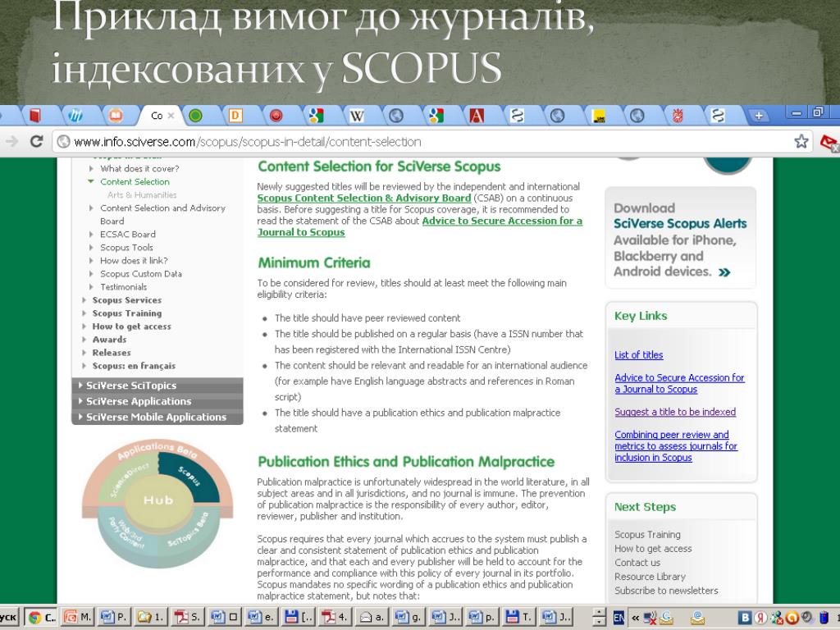The width and height of the screenshot is (840, 630).
Task: Open the 'Suggest a title to be indexed' link
Action: (x=675, y=412)
